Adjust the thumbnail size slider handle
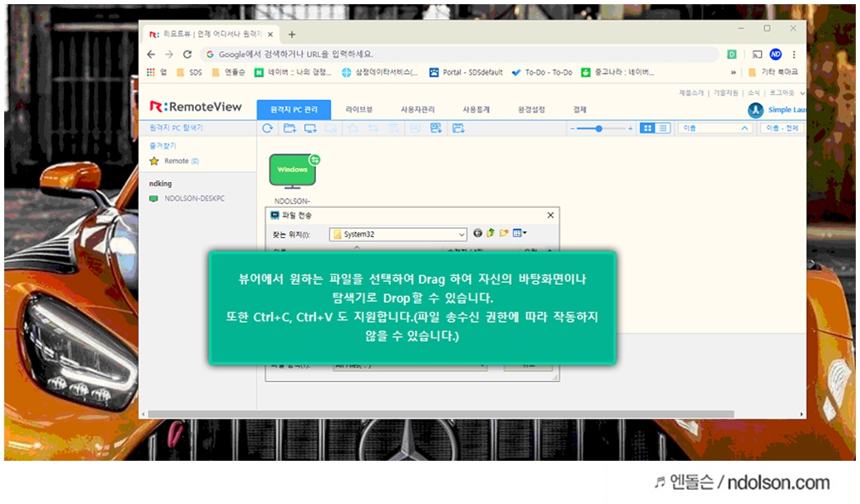Screen dimensions: 860x504 599,128
